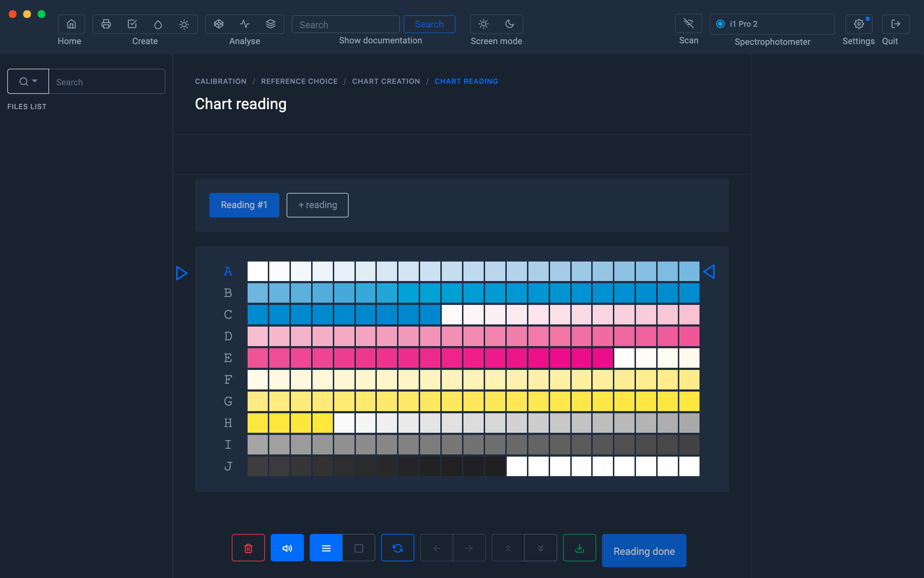Select row B label

[x=228, y=293]
